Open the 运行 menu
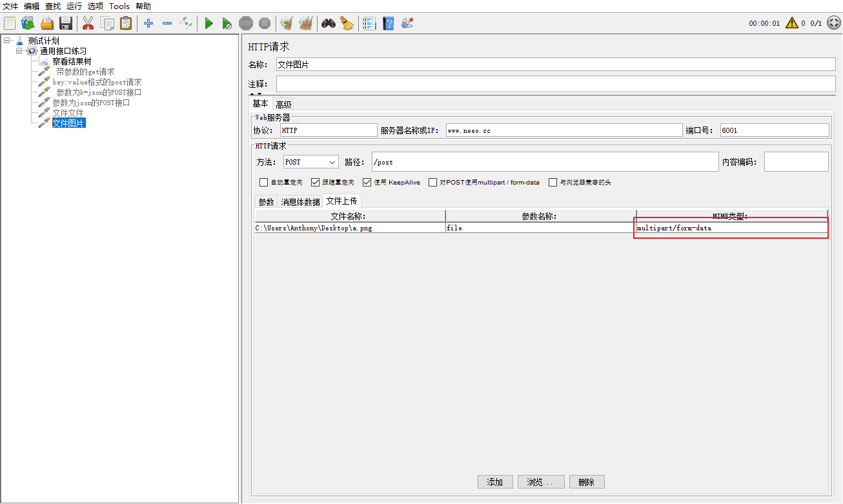Image resolution: width=843 pixels, height=504 pixels. pyautogui.click(x=74, y=6)
